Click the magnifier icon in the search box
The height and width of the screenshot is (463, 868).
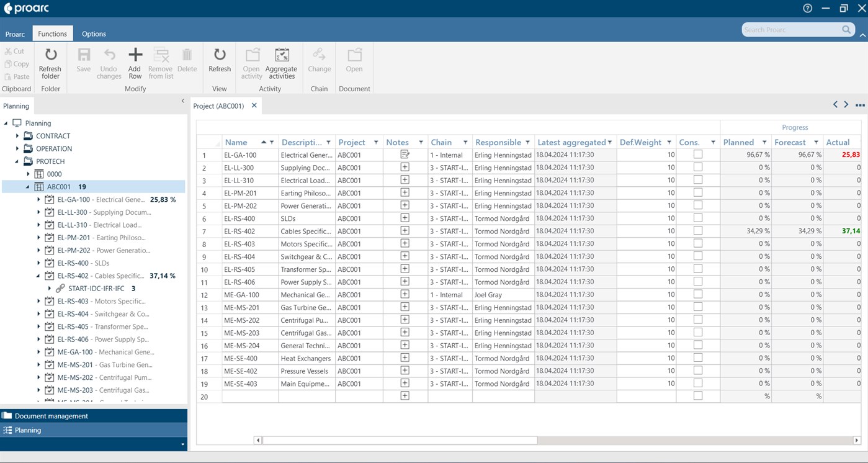click(x=846, y=29)
